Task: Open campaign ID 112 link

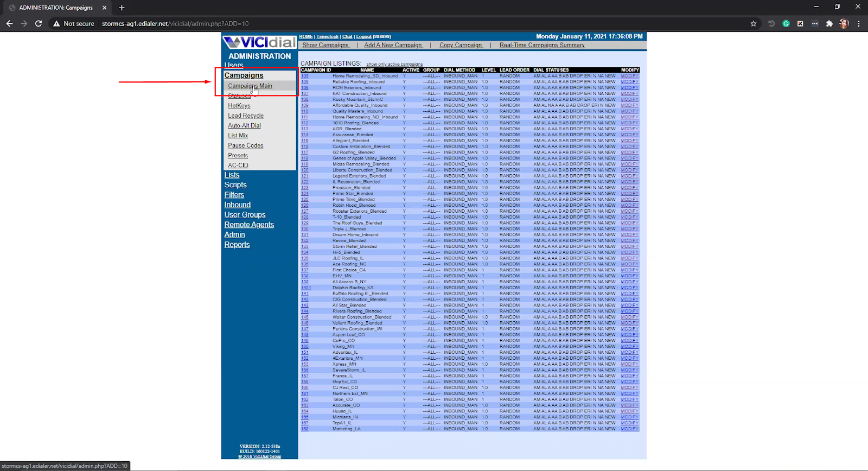Action: click(304, 123)
